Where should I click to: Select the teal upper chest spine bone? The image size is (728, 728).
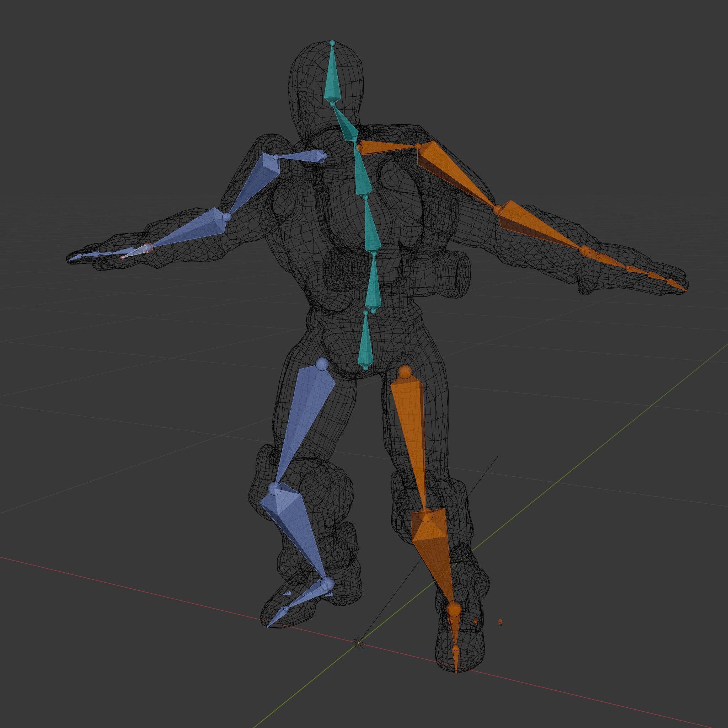point(362,170)
